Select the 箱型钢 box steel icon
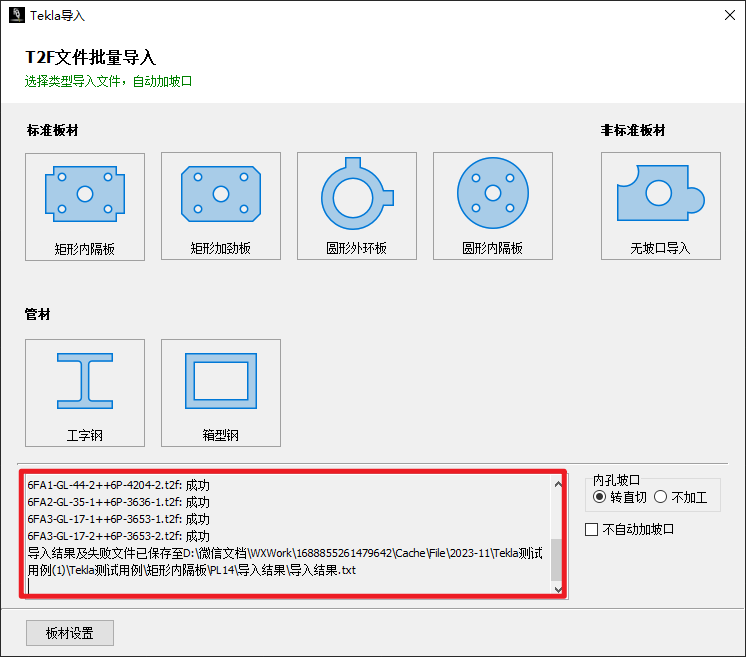 pos(221,393)
